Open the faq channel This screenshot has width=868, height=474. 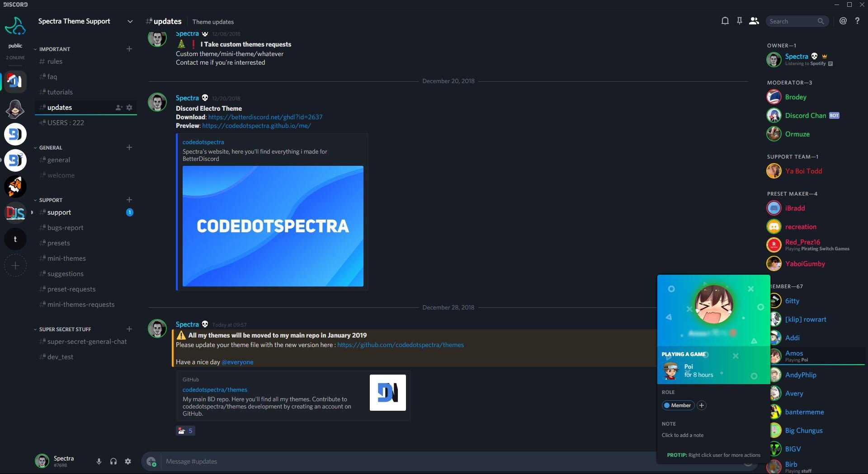tap(86, 77)
